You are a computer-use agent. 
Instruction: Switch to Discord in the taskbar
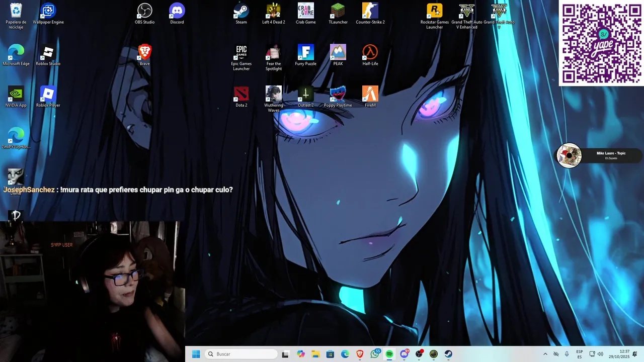coord(404,354)
